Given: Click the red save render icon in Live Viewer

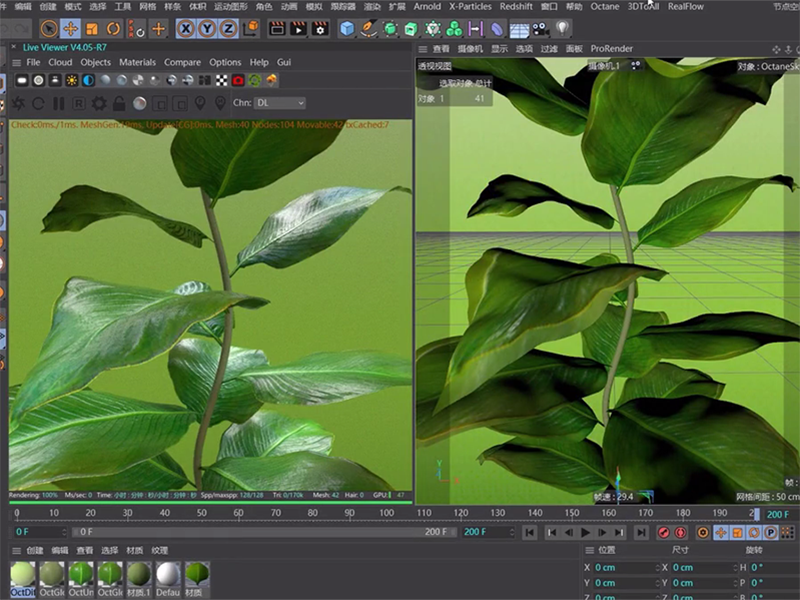Looking at the screenshot, I should coord(239,80).
